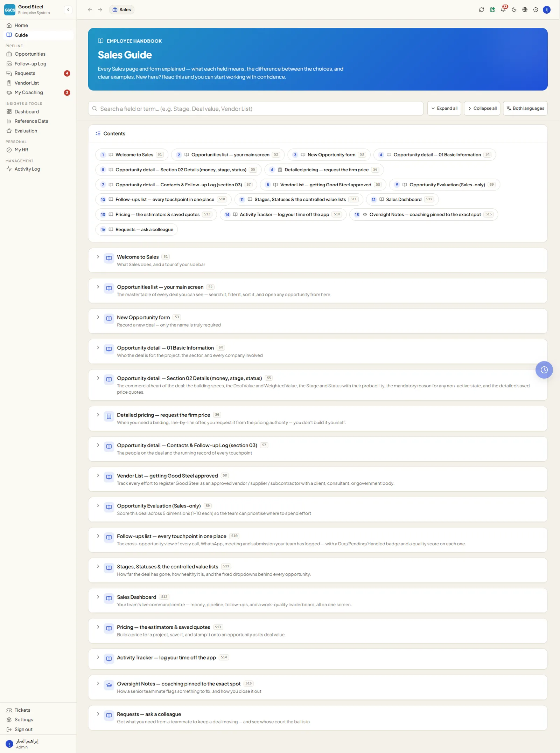
Task: Click the Collapse all button
Action: [482, 109]
